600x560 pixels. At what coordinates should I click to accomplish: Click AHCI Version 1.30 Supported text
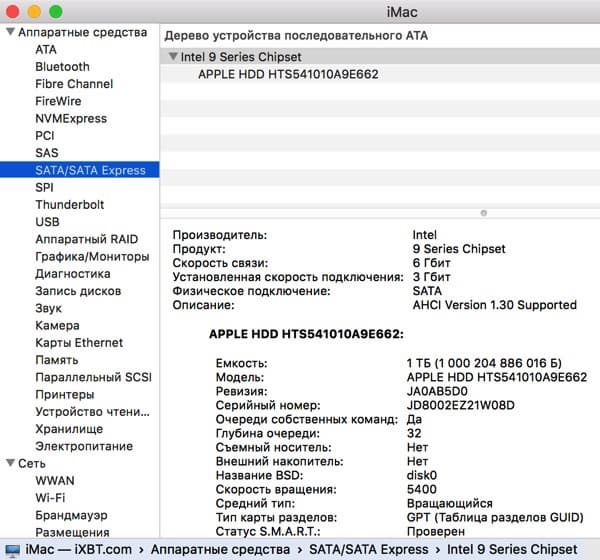[494, 305]
